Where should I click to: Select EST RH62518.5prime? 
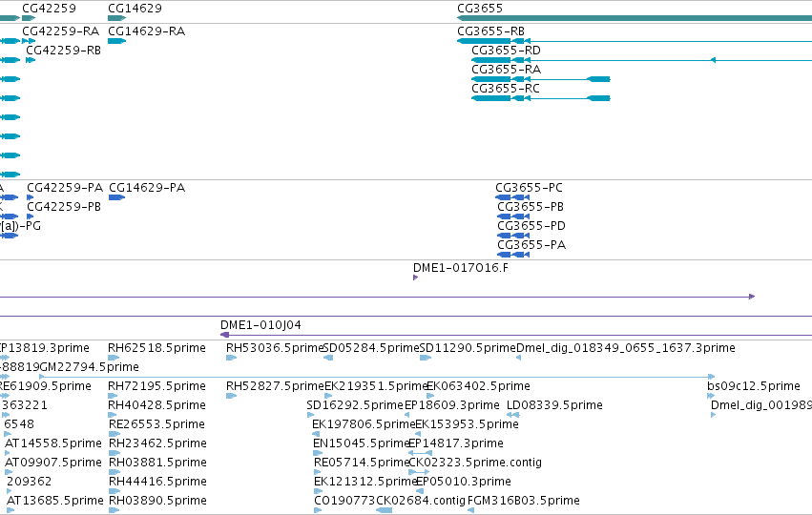[156, 348]
